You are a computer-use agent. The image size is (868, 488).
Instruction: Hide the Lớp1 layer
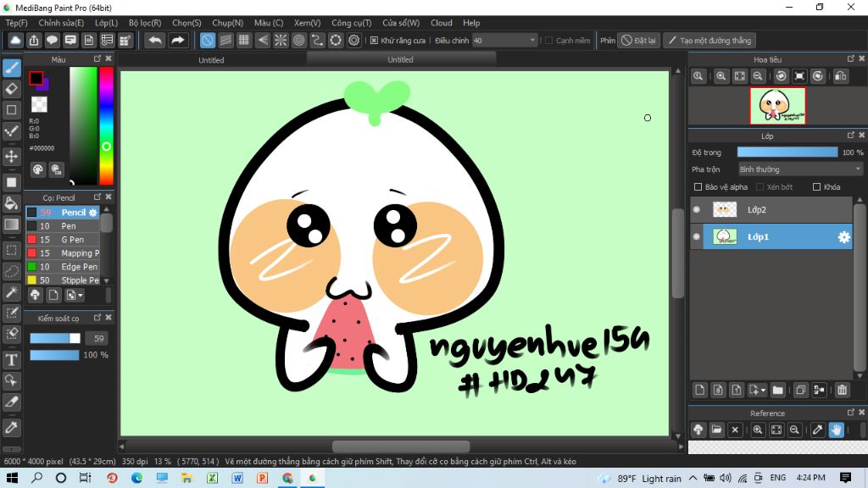[x=697, y=237]
